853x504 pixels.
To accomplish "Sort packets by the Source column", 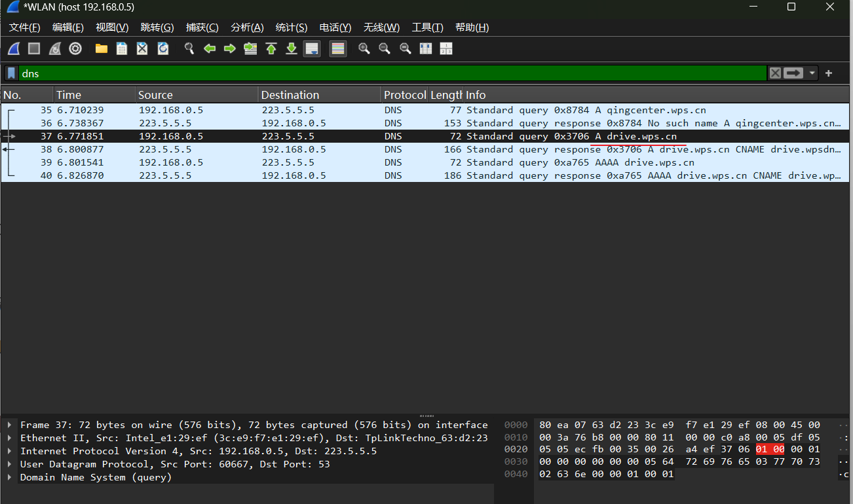I will (x=197, y=95).
